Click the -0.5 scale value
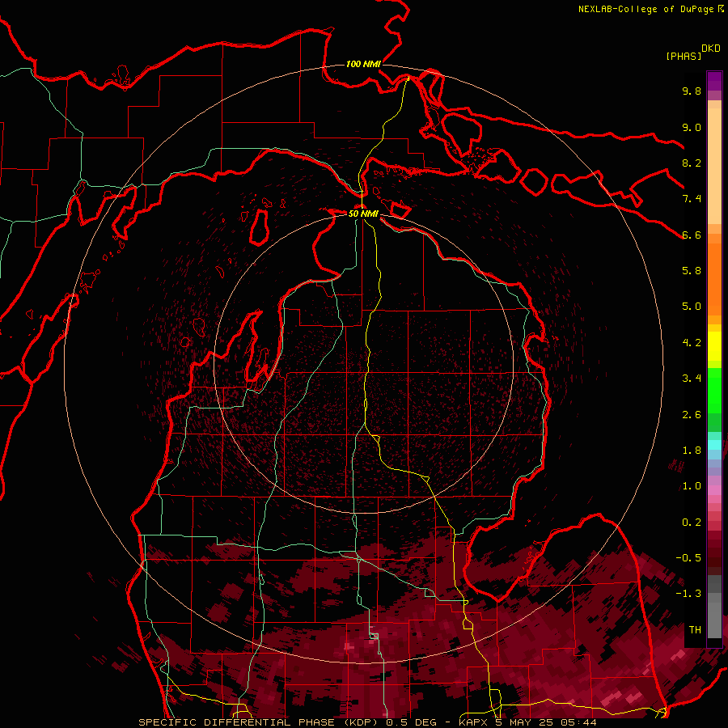Screen dimensions: 728x728 (x=688, y=558)
